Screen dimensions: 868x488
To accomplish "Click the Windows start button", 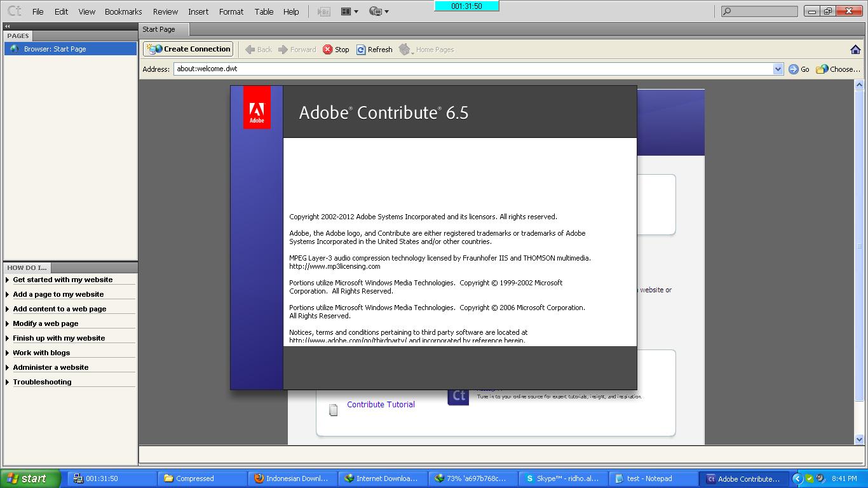I will click(x=31, y=478).
